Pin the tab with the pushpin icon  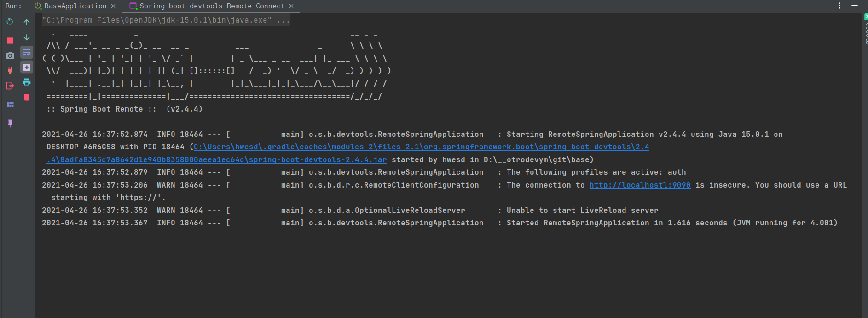pos(10,123)
